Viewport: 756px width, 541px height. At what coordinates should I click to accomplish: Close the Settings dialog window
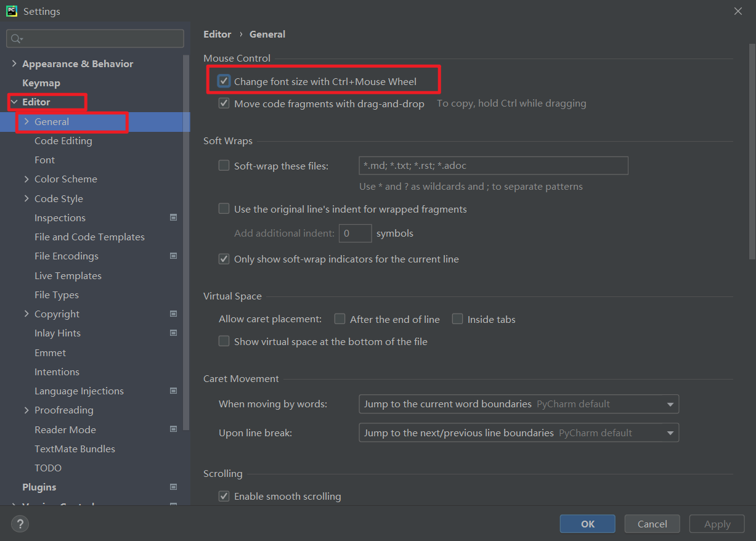click(738, 11)
